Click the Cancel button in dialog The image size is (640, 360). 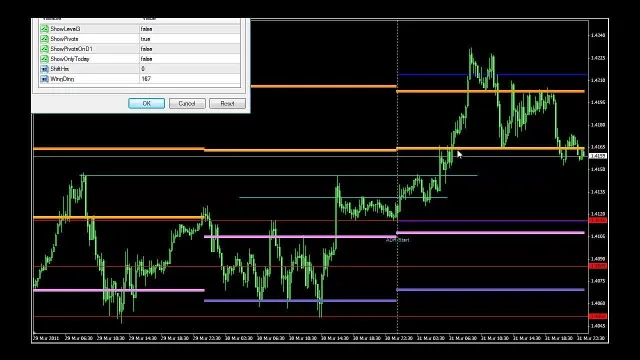click(187, 103)
